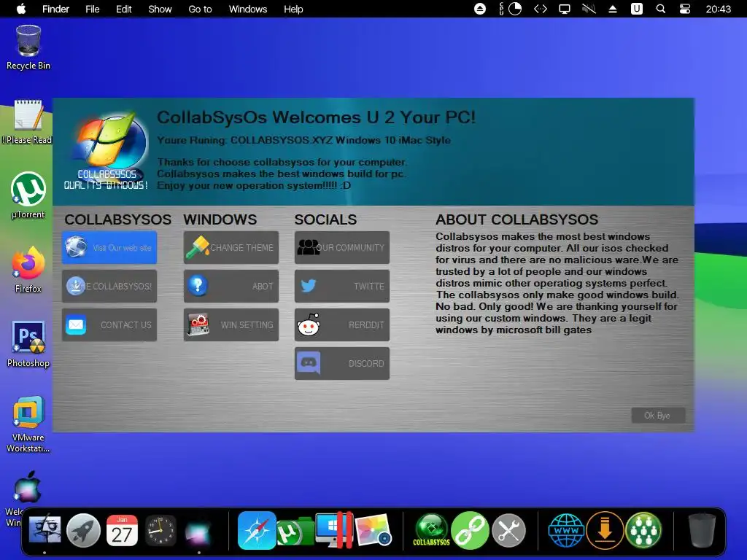Launch Firefox from the desktop

28,270
